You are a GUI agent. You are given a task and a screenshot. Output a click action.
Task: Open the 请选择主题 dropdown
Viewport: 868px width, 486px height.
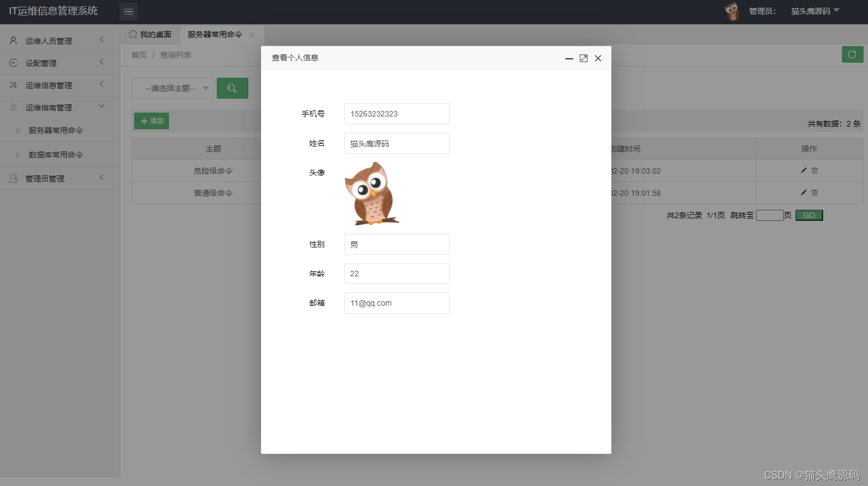173,88
